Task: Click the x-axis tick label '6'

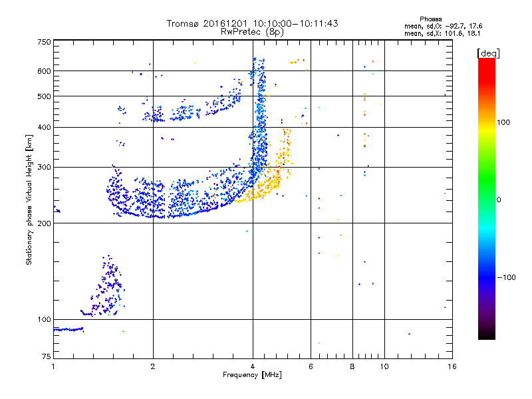Action: click(311, 366)
